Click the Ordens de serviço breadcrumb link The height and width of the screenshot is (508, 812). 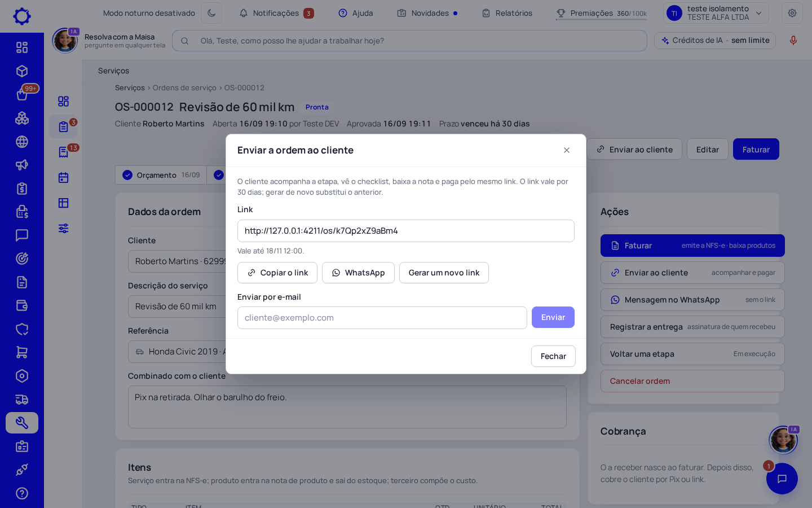184,88
